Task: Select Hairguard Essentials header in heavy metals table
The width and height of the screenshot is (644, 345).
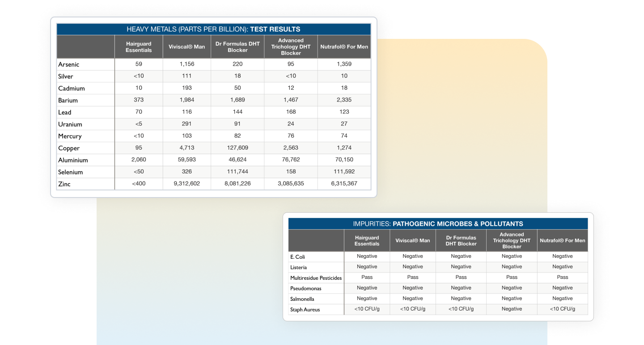Action: click(139, 47)
